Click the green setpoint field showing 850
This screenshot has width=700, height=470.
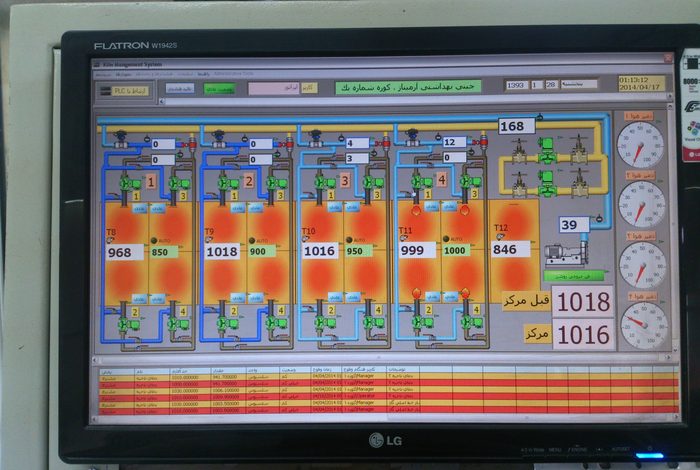click(163, 252)
